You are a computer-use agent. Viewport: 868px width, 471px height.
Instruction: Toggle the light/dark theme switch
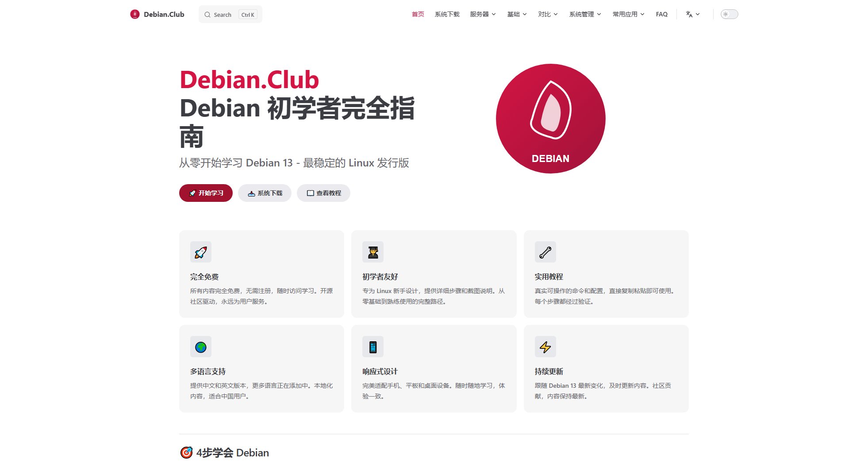(x=730, y=14)
